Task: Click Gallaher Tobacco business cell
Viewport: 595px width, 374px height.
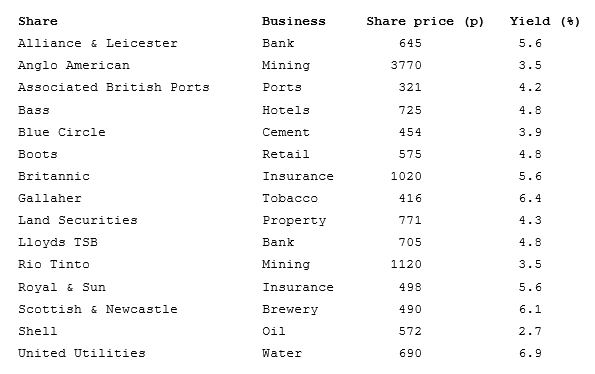Action: click(290, 198)
